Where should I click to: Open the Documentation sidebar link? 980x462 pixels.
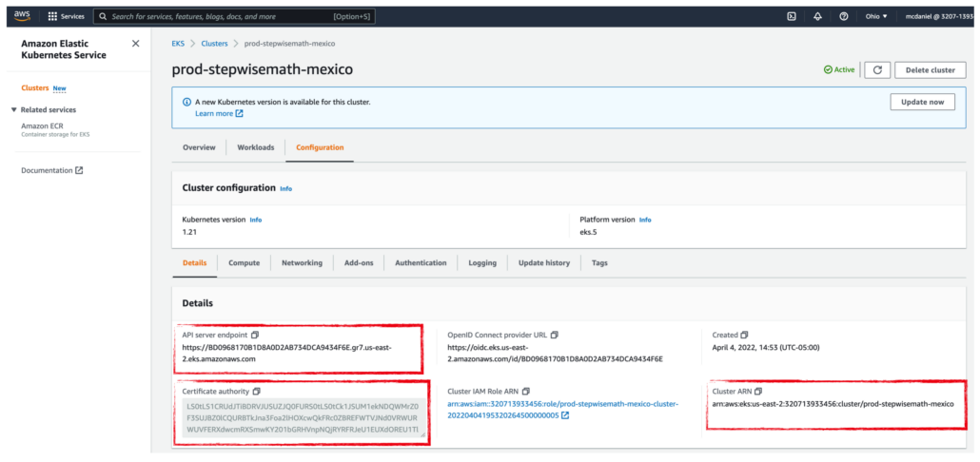47,170
